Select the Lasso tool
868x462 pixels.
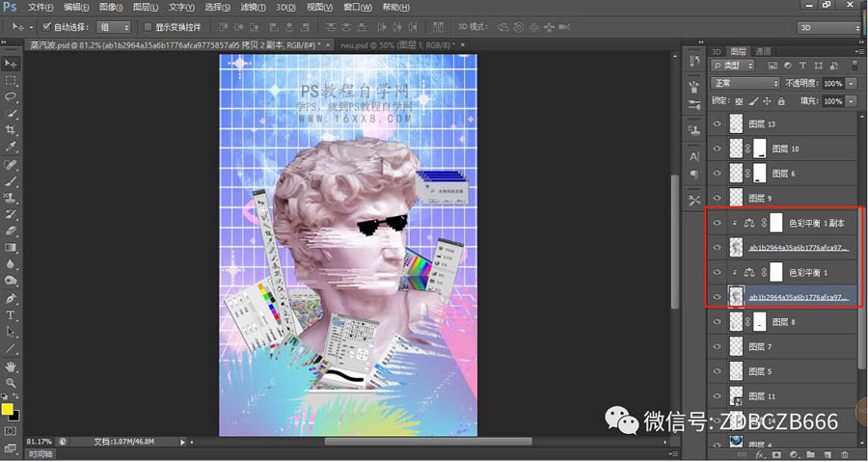pos(12,96)
